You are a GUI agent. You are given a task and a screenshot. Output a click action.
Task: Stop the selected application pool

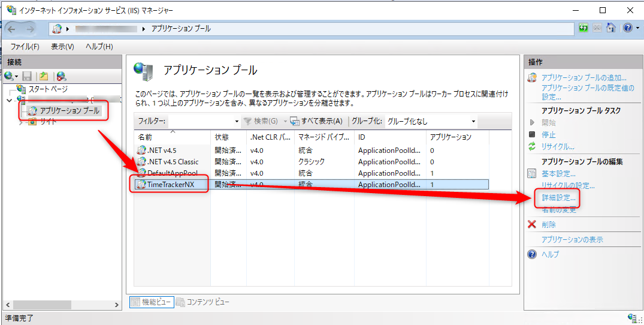tap(548, 134)
